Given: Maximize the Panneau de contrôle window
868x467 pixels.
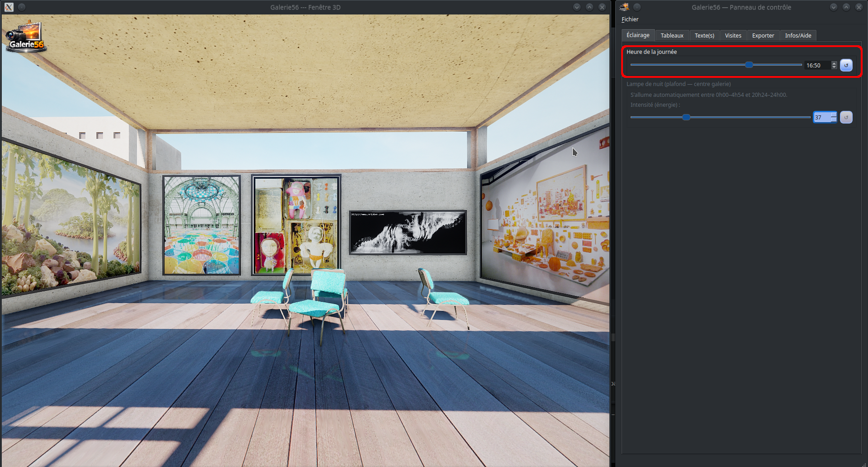Looking at the screenshot, I should [846, 7].
